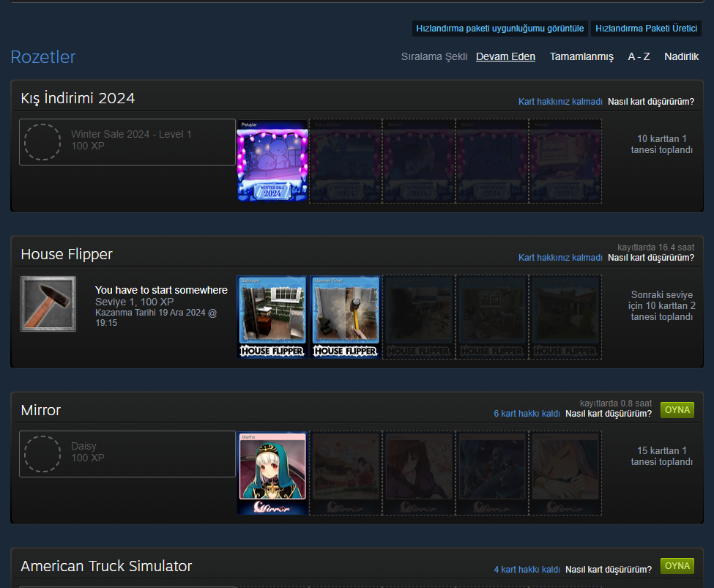
Task: Open the fourth uncollected House Flipper card
Action: click(492, 317)
